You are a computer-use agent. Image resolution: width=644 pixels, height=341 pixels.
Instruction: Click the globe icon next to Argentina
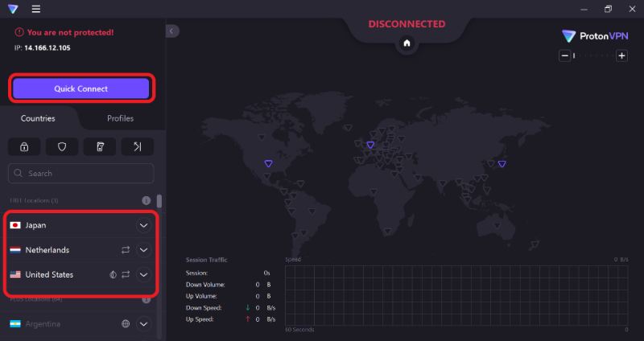tap(126, 324)
